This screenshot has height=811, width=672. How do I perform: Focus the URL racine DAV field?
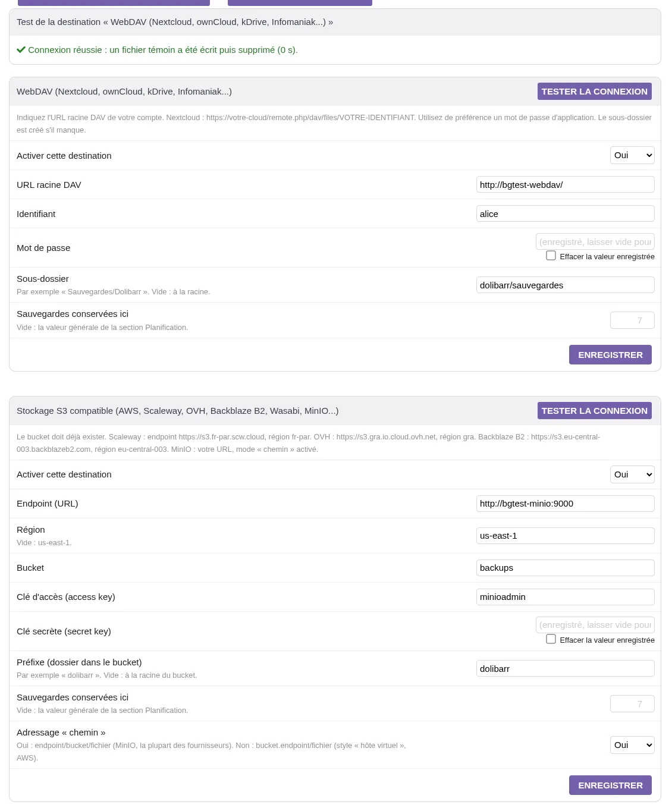[565, 184]
